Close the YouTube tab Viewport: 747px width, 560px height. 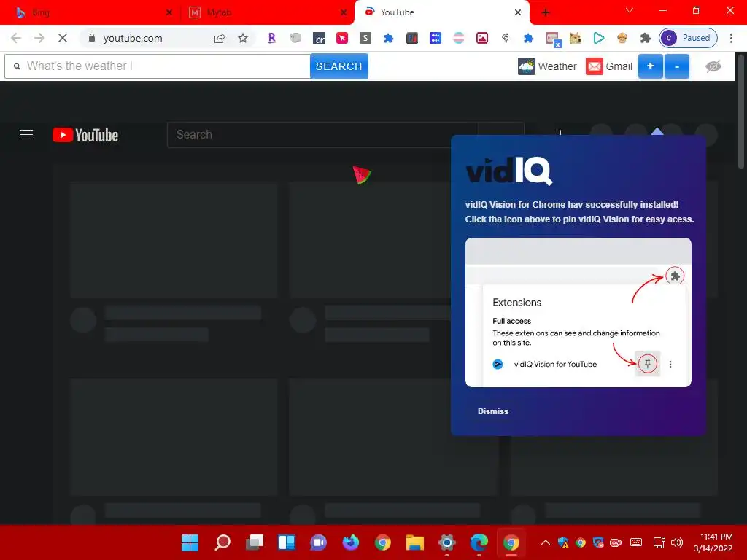pyautogui.click(x=518, y=12)
